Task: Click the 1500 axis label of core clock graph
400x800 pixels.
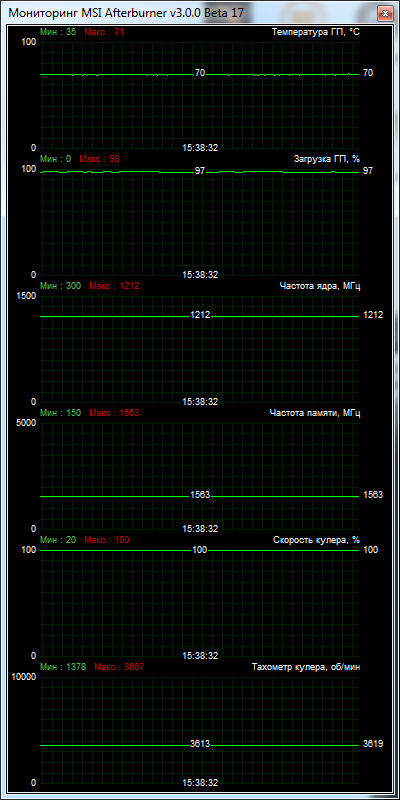Action: (26, 296)
